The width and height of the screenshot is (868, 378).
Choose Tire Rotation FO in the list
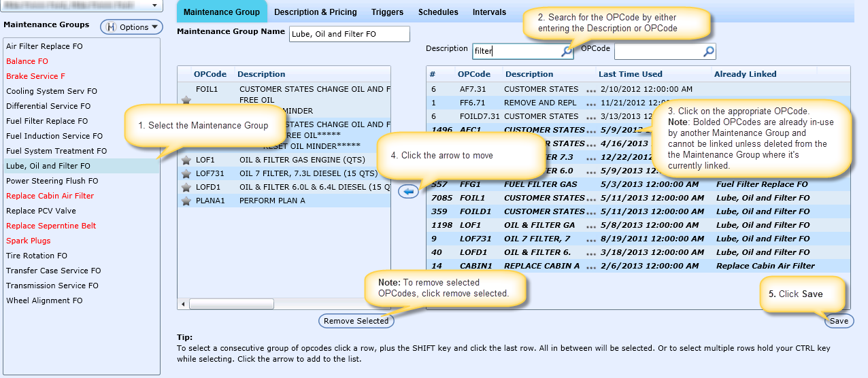pos(37,256)
